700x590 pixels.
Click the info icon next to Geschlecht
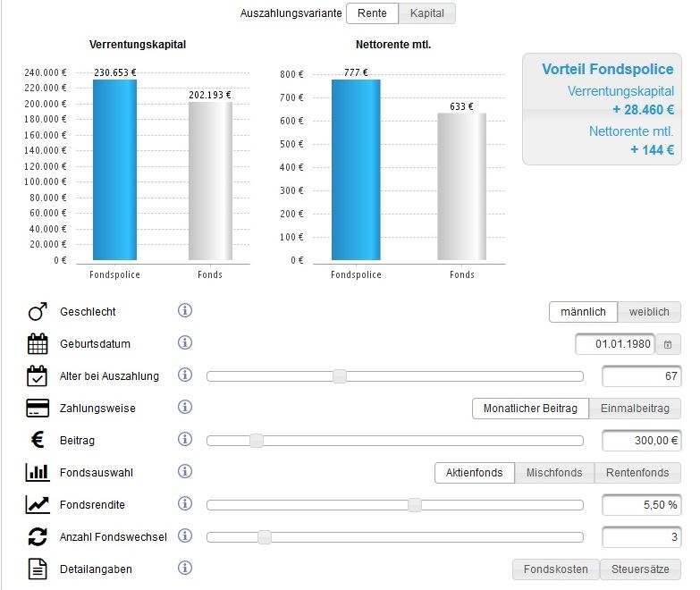pos(185,311)
